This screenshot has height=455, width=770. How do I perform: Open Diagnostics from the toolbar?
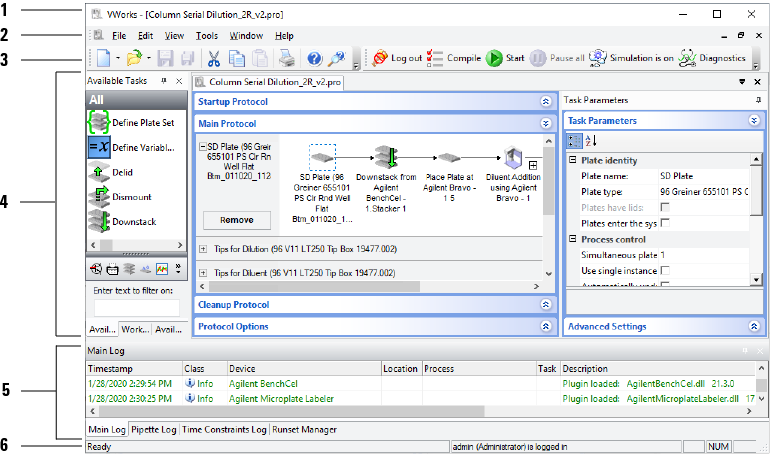712,58
